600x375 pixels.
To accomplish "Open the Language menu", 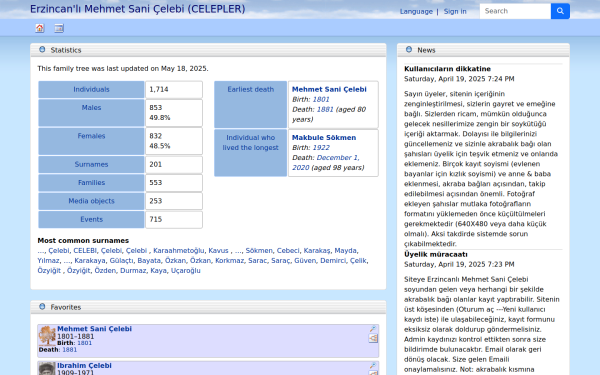I will click(x=416, y=11).
